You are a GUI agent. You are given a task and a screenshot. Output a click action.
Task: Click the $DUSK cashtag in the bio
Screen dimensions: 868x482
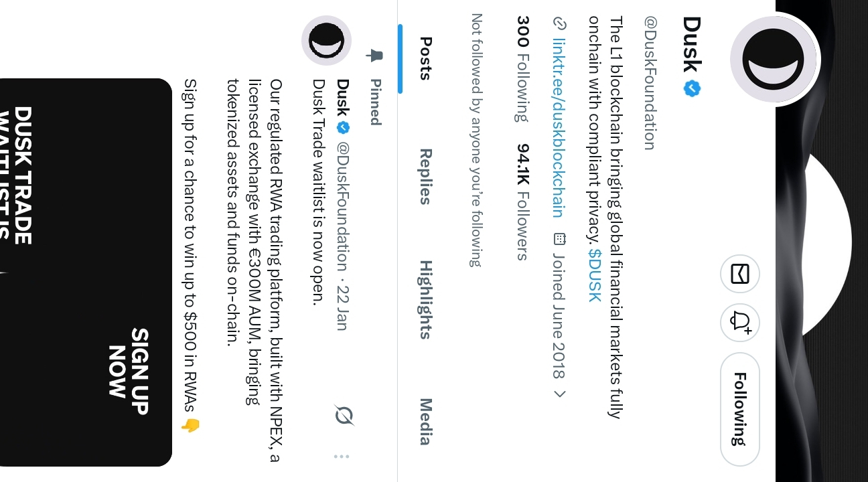tap(595, 275)
